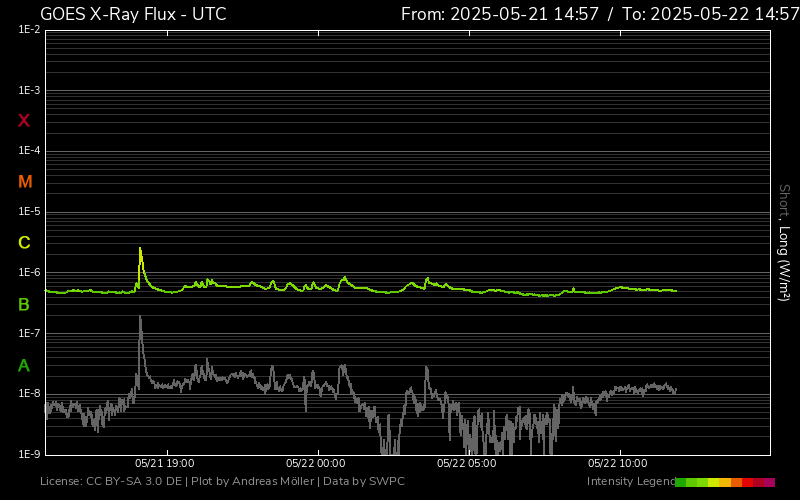Click the 05/22 00:00 time axis label

(315, 463)
